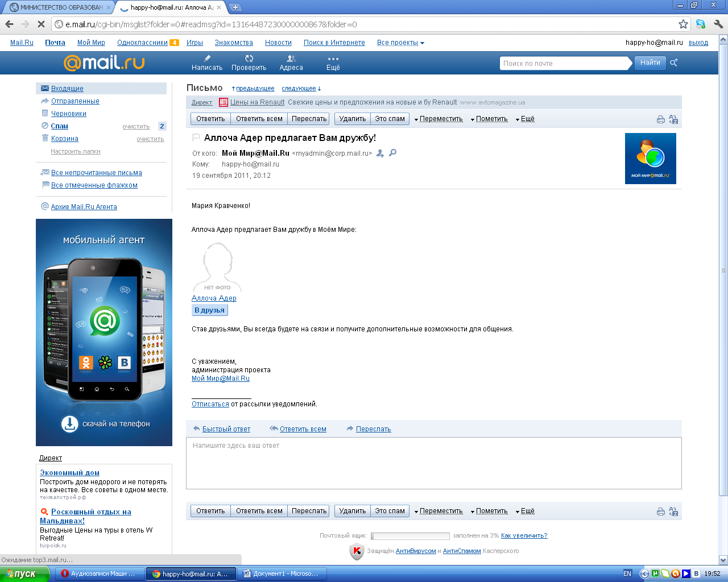728x582 pixels.
Task: Click the Найти search button
Action: coord(650,63)
